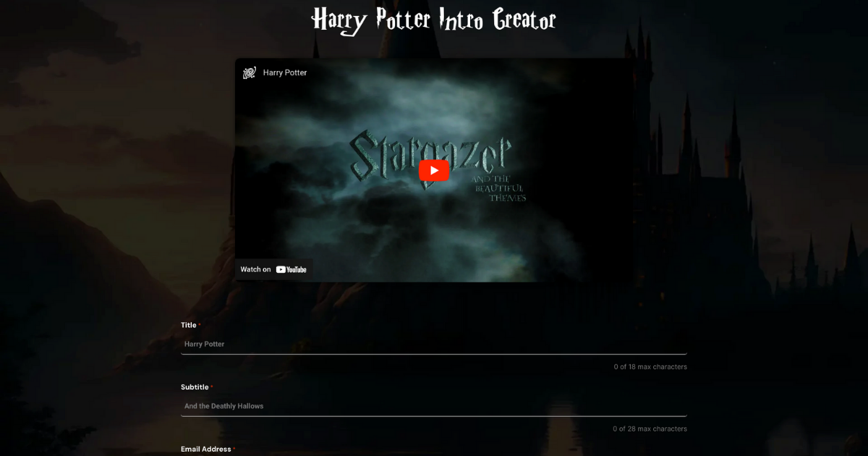
Task: Click the red YouTube play button
Action: 433,170
